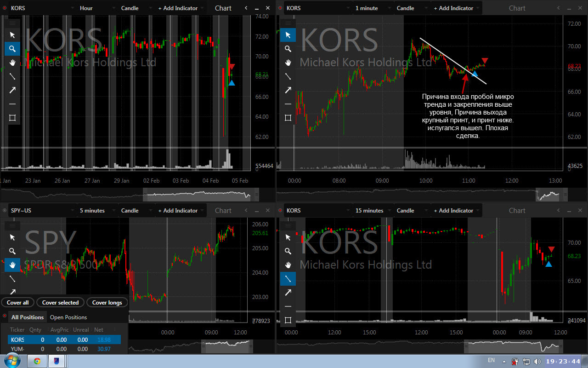Select zoom tool in KORS Hour chart
This screenshot has width=588, height=368.
[12, 49]
